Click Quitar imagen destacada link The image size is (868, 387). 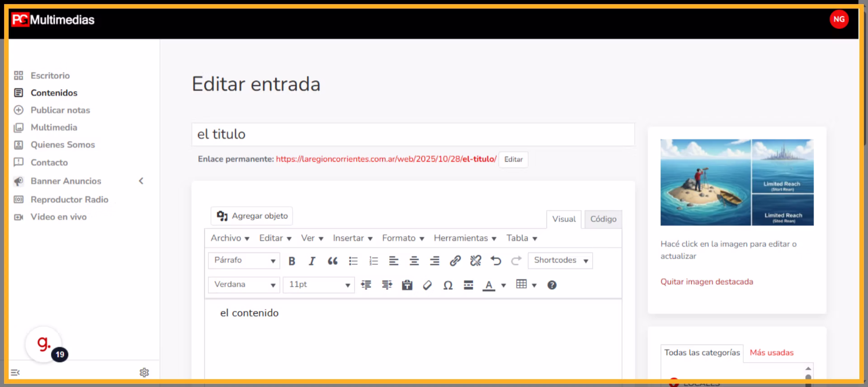point(707,282)
